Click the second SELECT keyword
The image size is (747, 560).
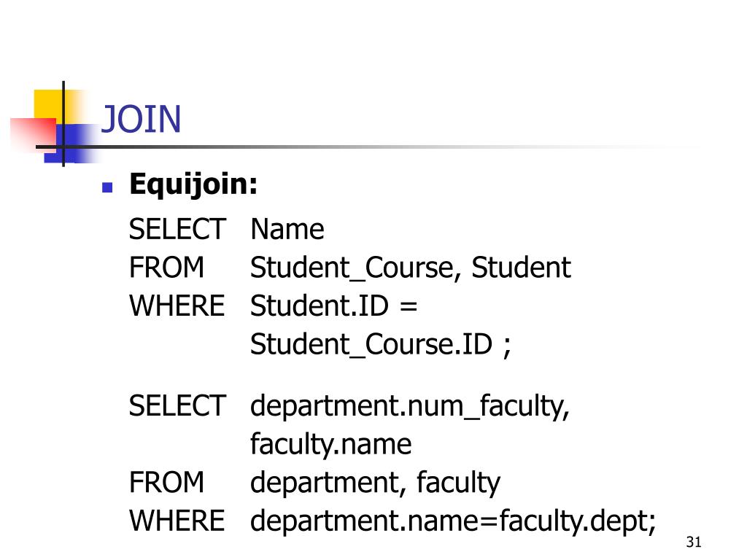177,405
